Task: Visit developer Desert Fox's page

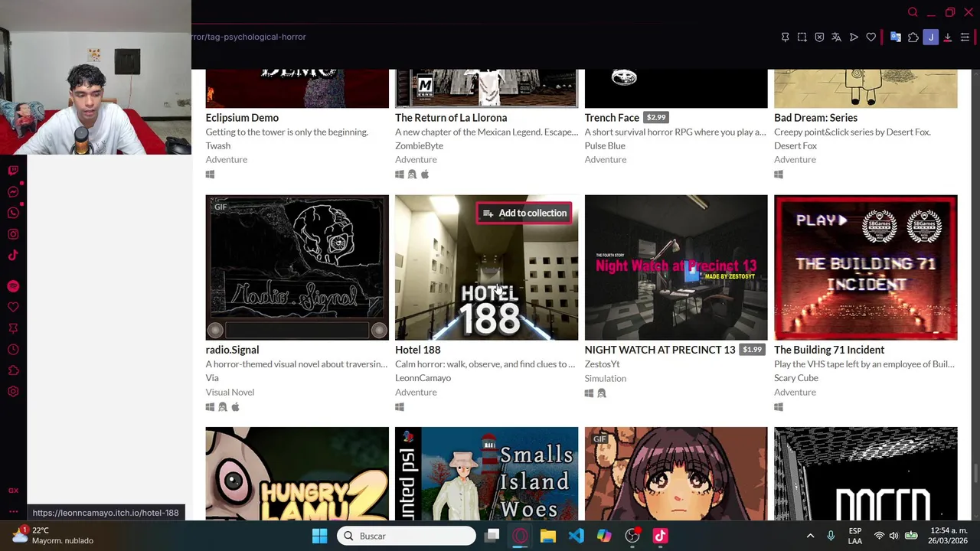Action: click(795, 145)
